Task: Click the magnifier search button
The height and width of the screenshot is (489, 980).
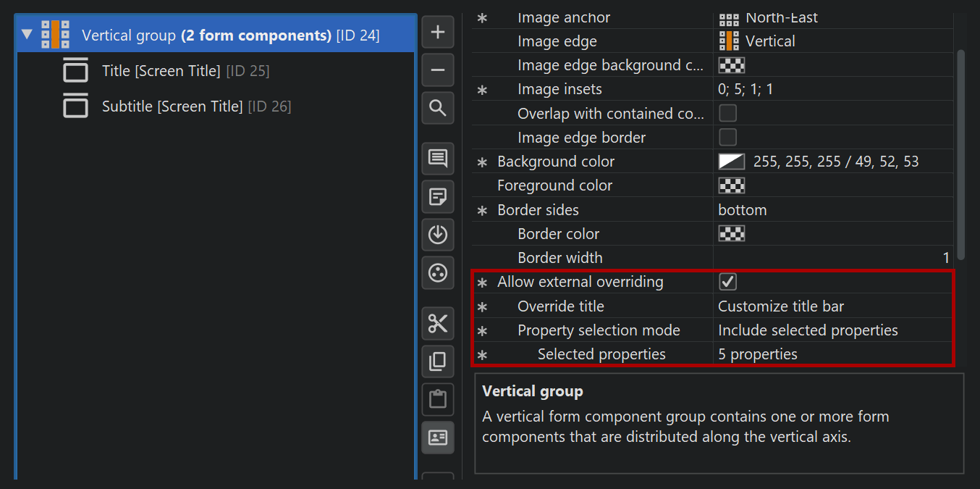Action: [438, 108]
